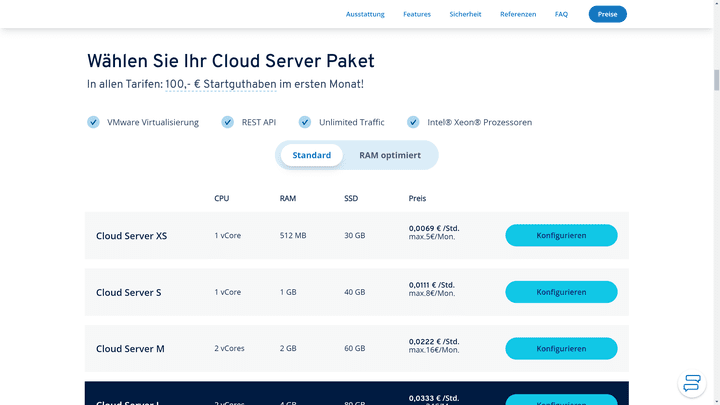720x405 pixels.
Task: Click the max.5€/Mon. text
Action: click(432, 237)
